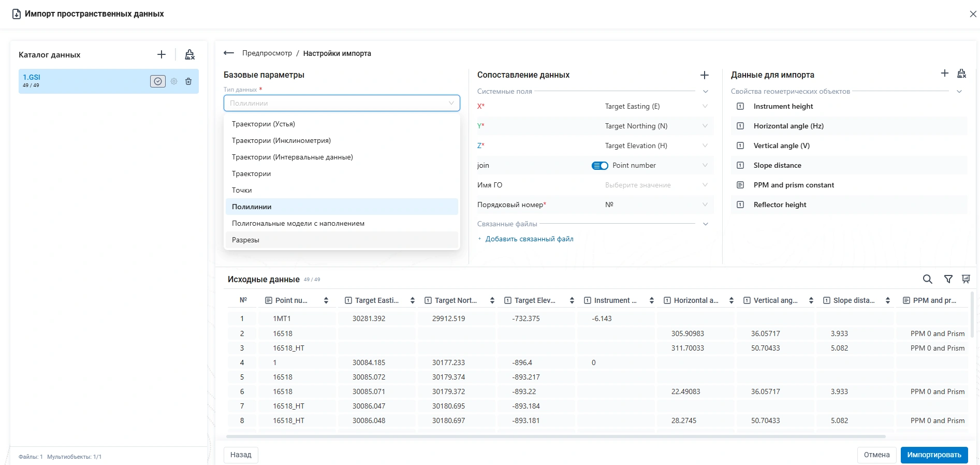Clear the Каталог данных list with broom icon
980x465 pixels.
tap(190, 54)
